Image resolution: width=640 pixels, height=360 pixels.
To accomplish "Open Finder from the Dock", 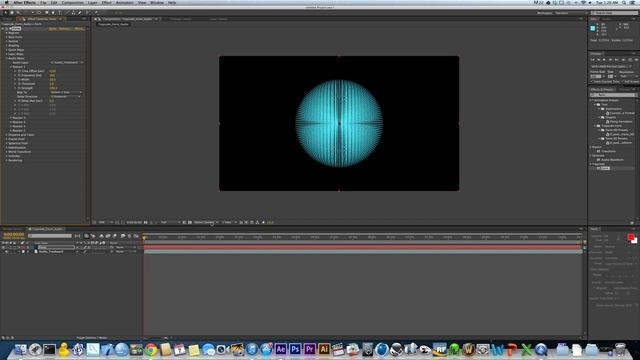I will point(20,350).
